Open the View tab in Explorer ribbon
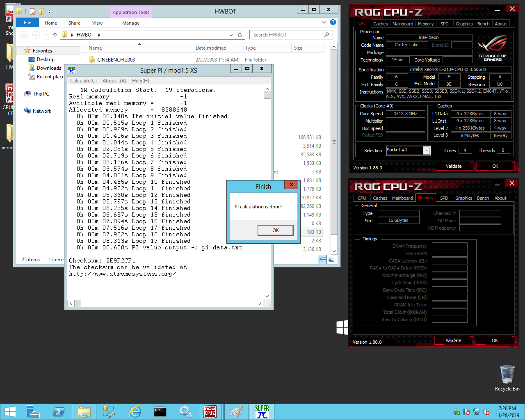 click(x=97, y=23)
